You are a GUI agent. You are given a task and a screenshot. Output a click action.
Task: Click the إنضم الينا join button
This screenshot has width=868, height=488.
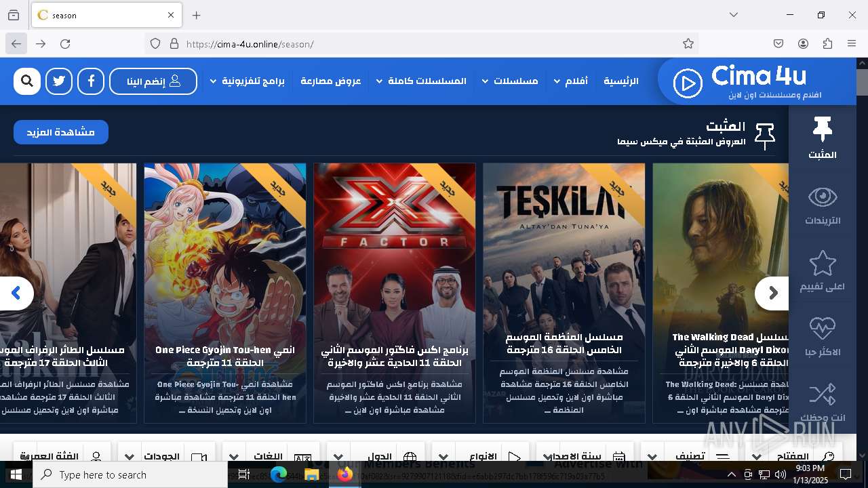(x=153, y=81)
